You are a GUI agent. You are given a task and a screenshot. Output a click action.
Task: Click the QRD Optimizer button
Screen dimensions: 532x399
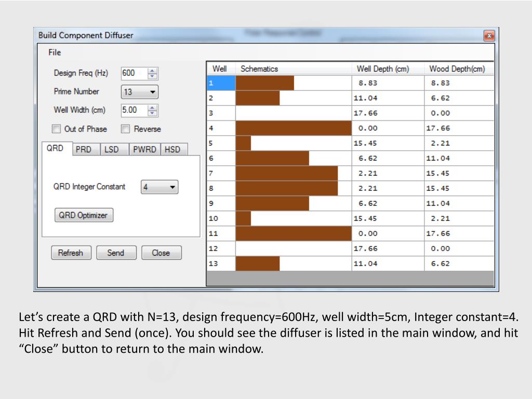(84, 215)
